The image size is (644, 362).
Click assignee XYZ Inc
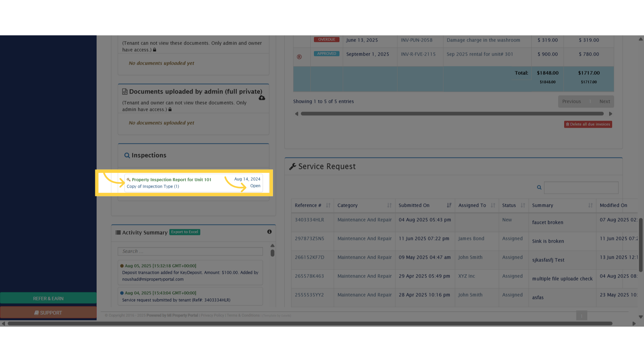(467, 276)
